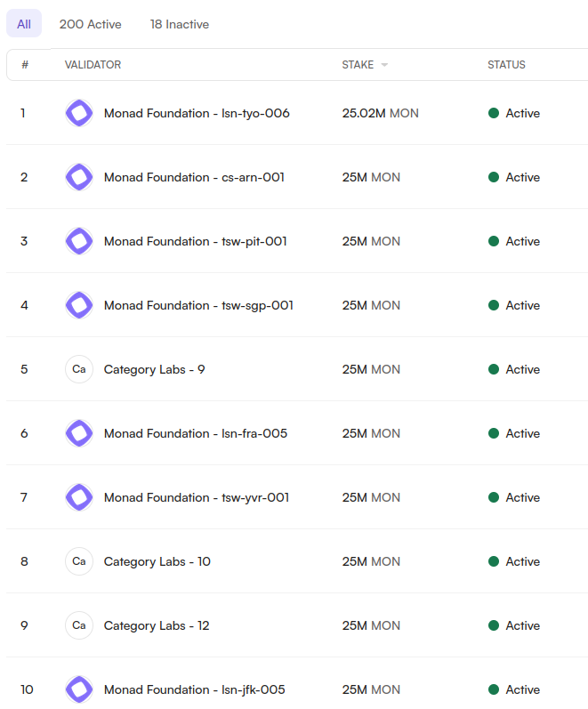Open Category Labs - 10 validator
588x709 pixels.
click(x=157, y=561)
